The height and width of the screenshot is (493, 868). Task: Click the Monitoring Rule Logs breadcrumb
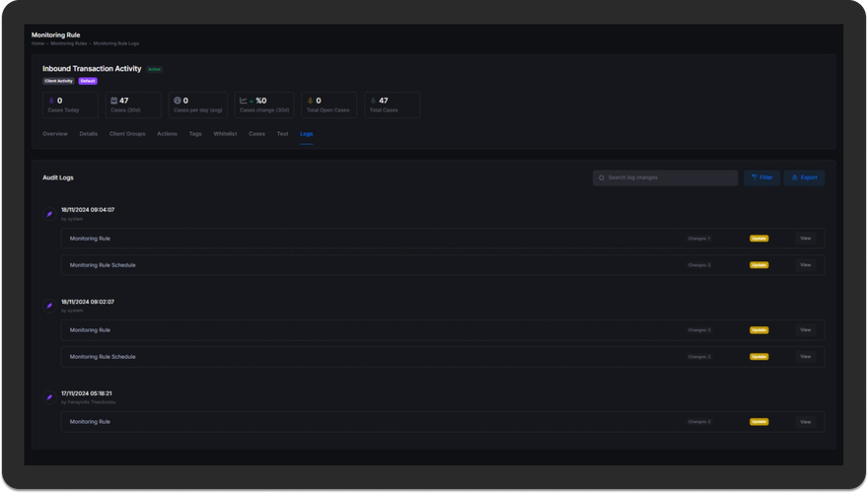coord(116,43)
